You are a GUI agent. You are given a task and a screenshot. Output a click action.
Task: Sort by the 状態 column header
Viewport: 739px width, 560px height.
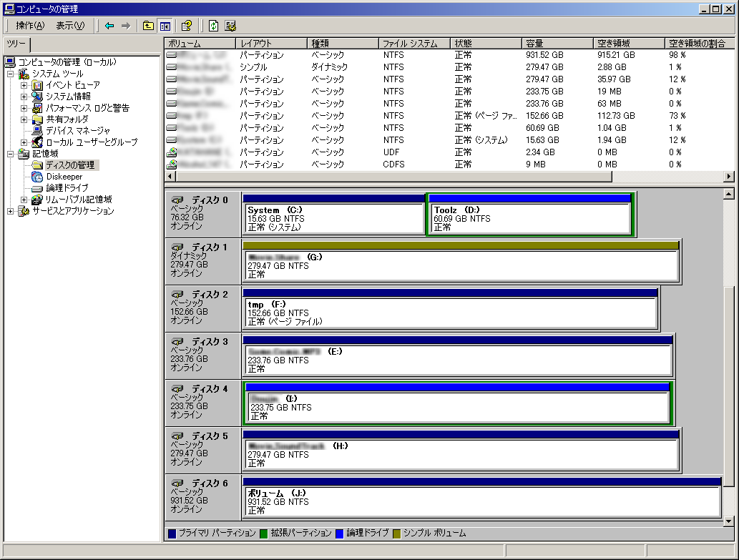pos(486,44)
